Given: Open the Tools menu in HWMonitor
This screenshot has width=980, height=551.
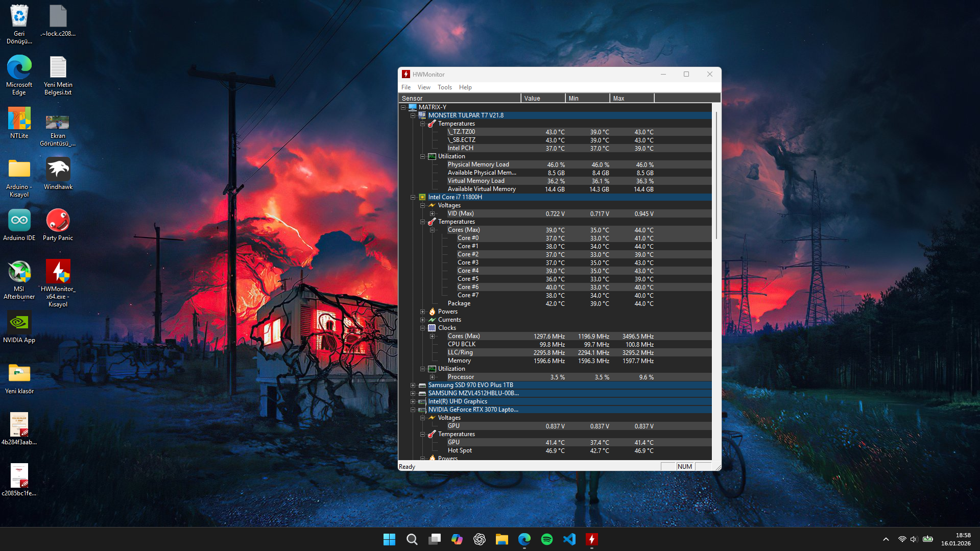Looking at the screenshot, I should pyautogui.click(x=445, y=87).
